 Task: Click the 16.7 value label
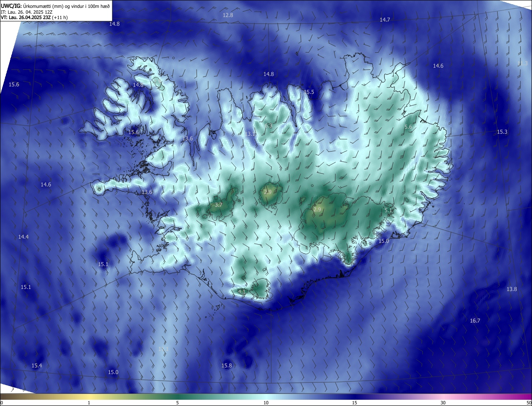[475, 321]
